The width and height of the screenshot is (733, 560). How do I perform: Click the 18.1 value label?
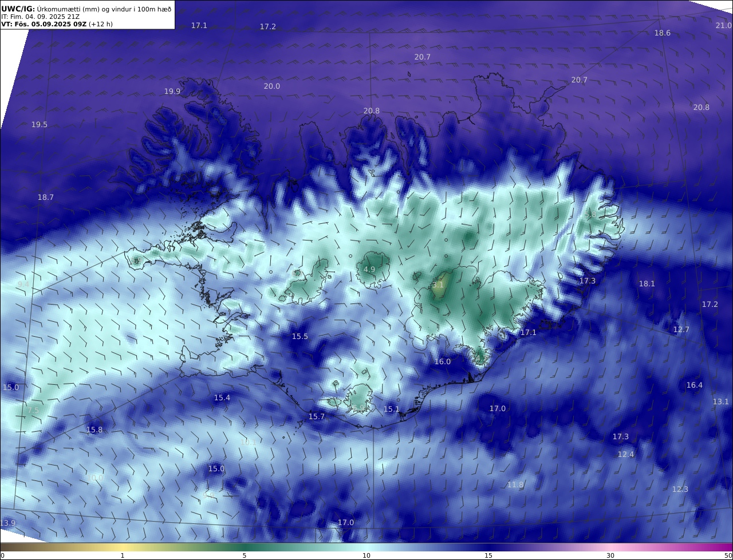[647, 283]
